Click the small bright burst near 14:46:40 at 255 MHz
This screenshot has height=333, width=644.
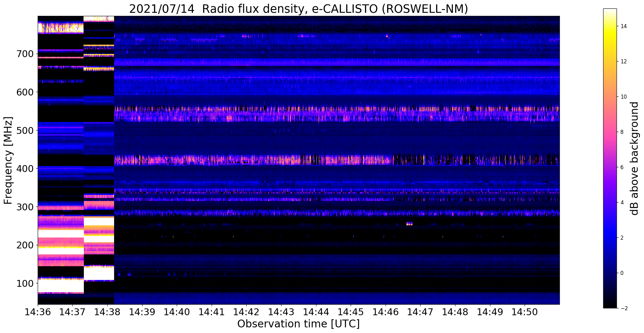pyautogui.click(x=410, y=223)
